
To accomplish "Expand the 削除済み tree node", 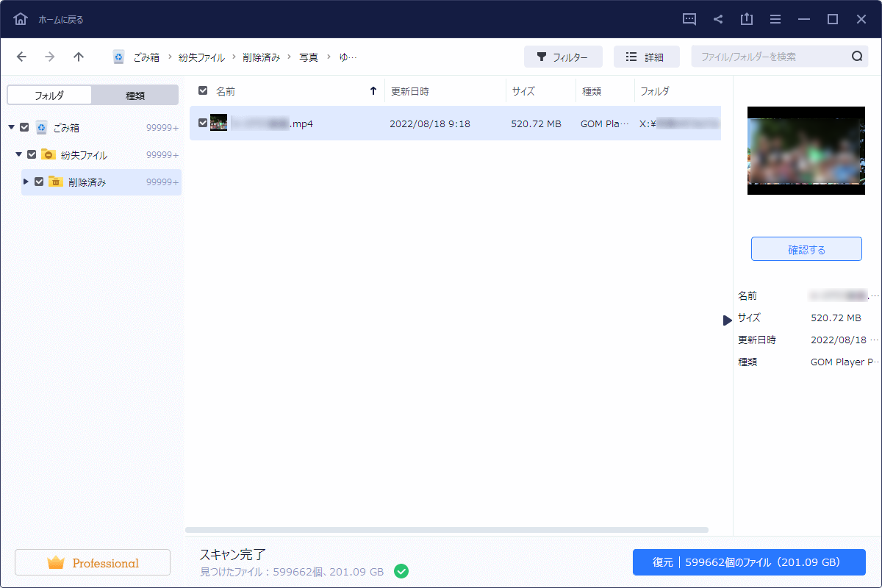I will coord(26,182).
